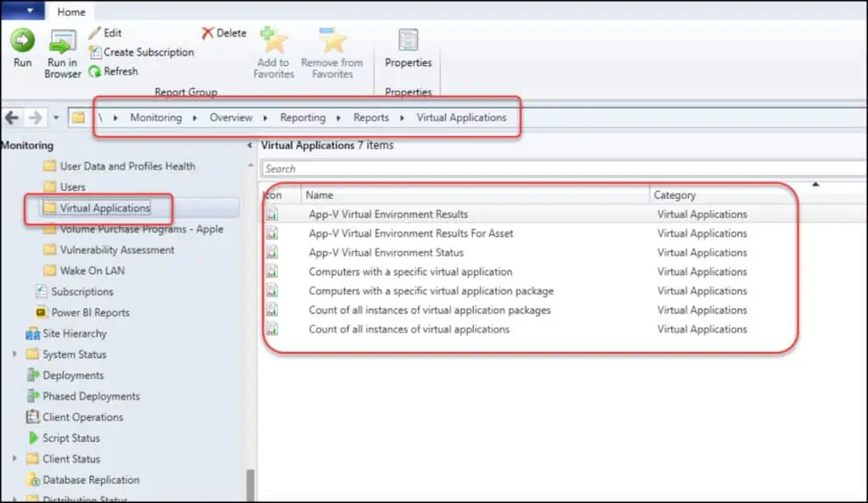Click the Power BI Reports node icon
868x503 pixels.
click(41, 312)
